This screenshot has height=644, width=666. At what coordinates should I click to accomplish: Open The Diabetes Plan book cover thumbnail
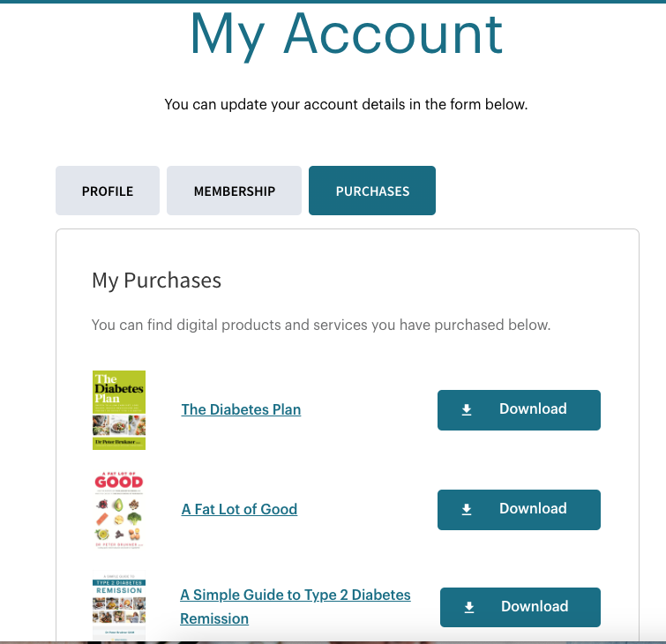[x=119, y=410]
